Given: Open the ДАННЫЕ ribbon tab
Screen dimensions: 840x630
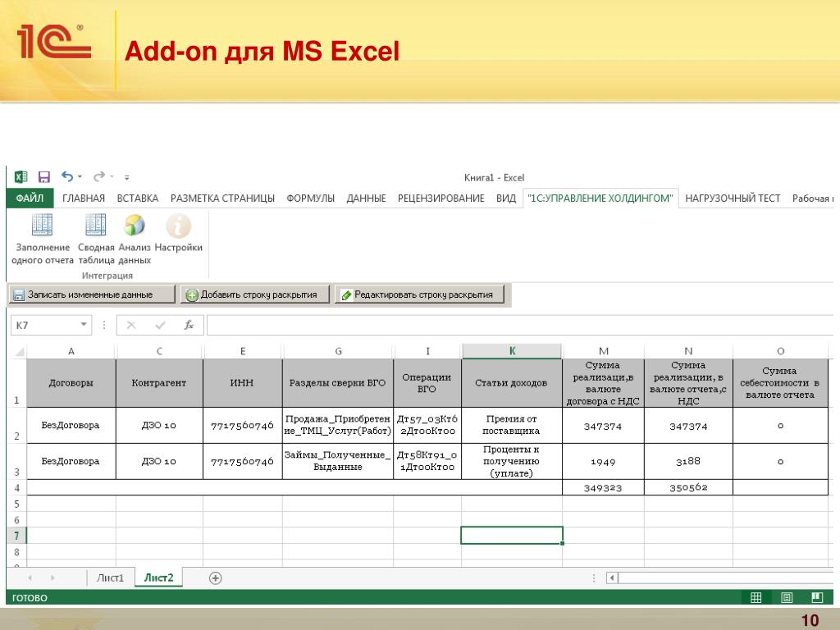Looking at the screenshot, I should click(x=366, y=199).
